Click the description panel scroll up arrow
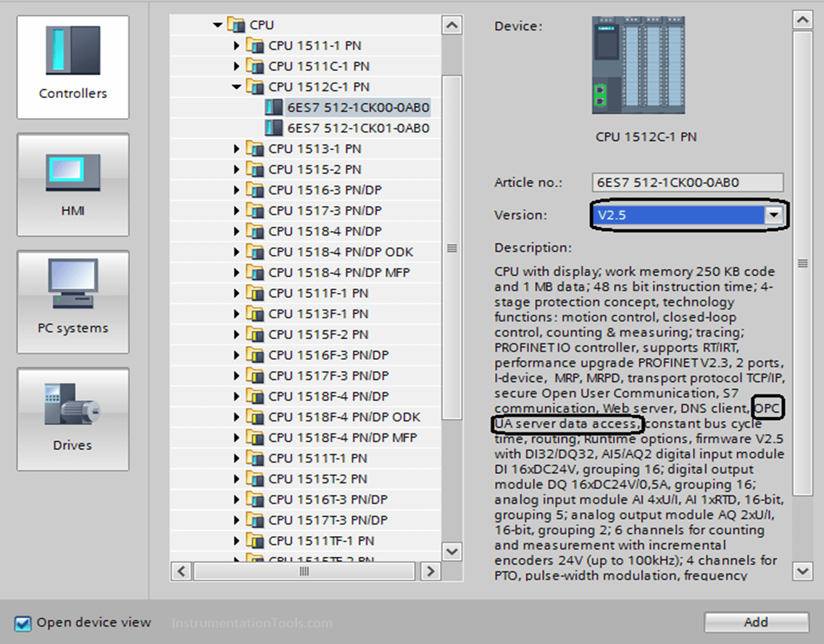This screenshot has height=644, width=824. click(802, 20)
